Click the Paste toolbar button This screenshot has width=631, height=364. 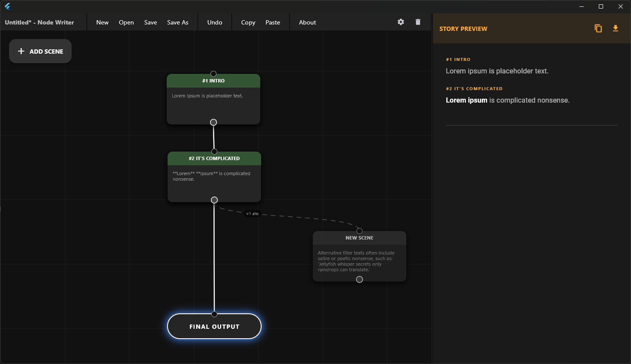point(273,22)
